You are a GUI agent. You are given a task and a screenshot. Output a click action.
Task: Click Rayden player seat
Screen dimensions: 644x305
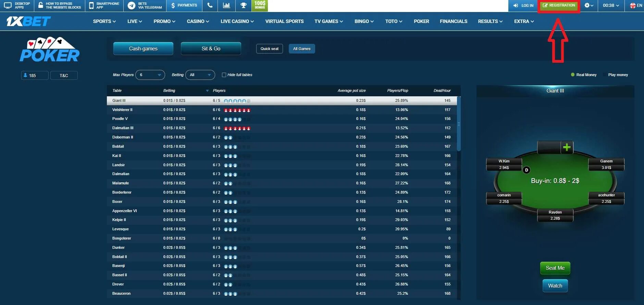pyautogui.click(x=555, y=216)
